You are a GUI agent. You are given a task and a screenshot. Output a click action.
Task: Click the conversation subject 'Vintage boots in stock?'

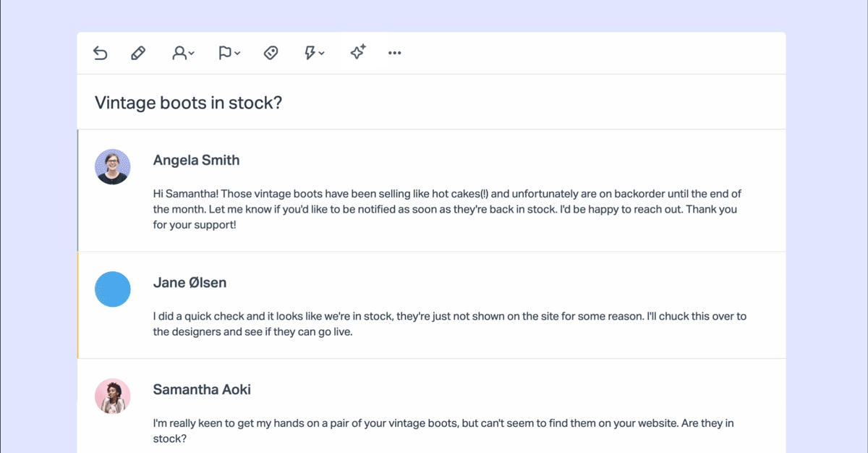click(188, 103)
